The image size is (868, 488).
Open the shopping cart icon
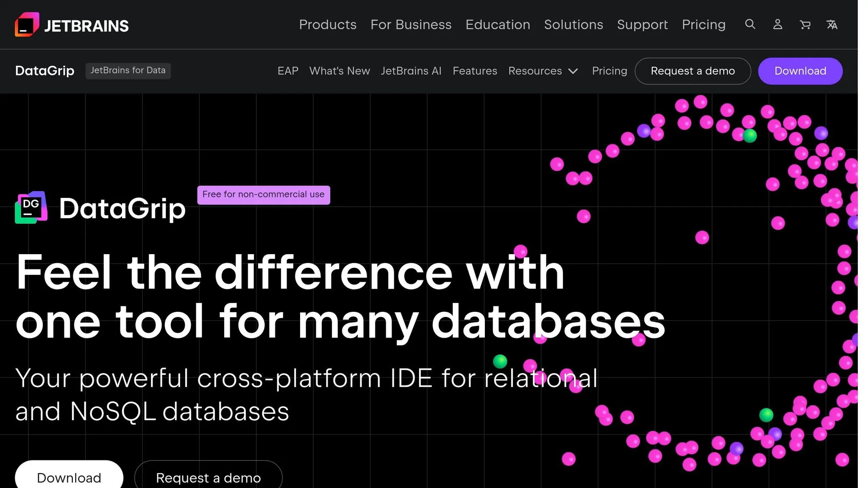(805, 25)
